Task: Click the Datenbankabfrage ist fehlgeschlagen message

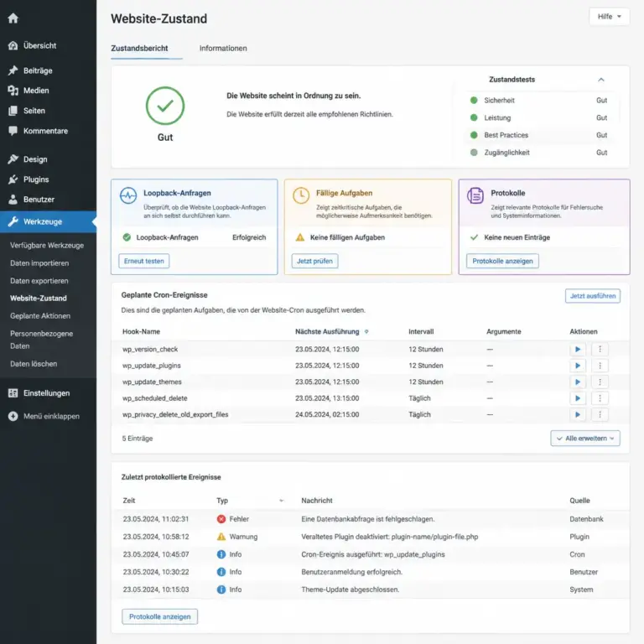Action: (367, 519)
